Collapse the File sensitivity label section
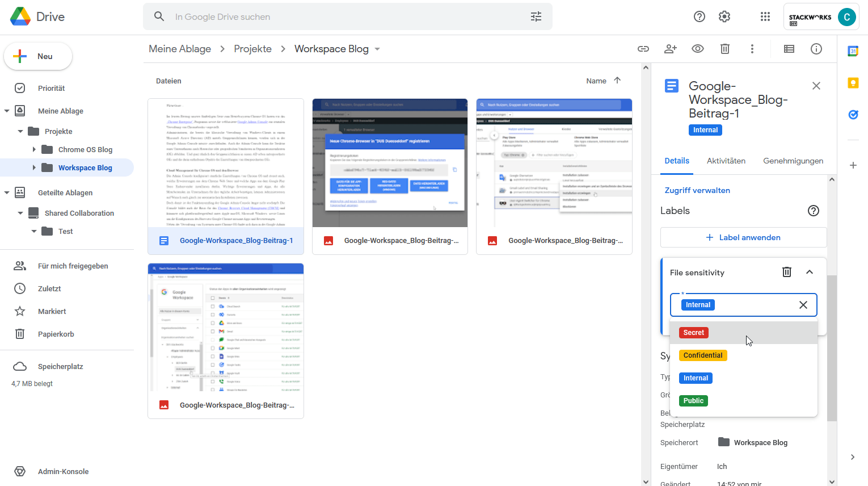This screenshot has height=486, width=868. click(x=810, y=272)
